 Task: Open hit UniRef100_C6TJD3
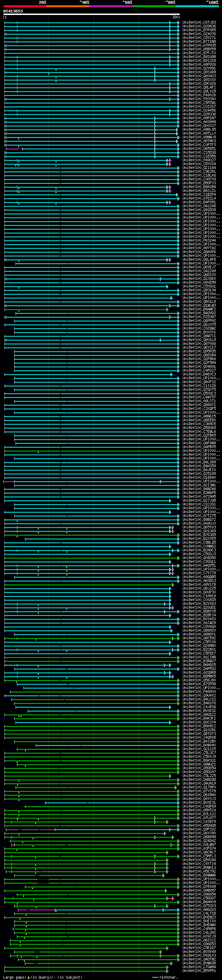point(199,23)
